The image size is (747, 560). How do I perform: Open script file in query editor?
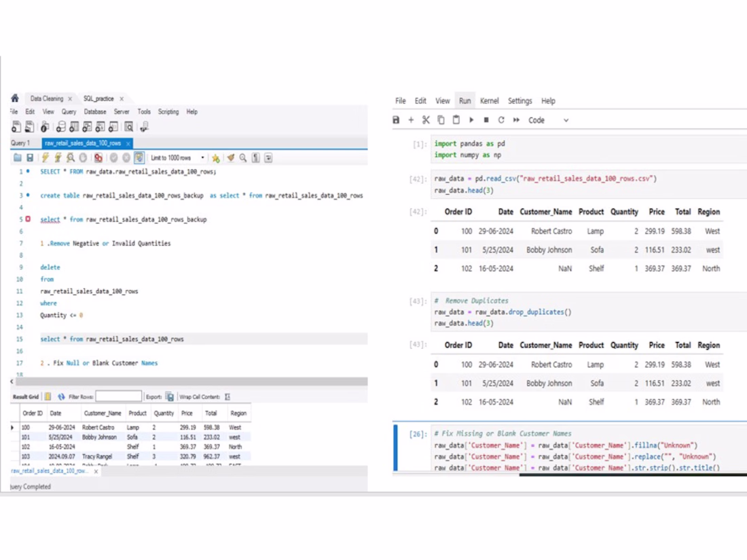point(18,157)
